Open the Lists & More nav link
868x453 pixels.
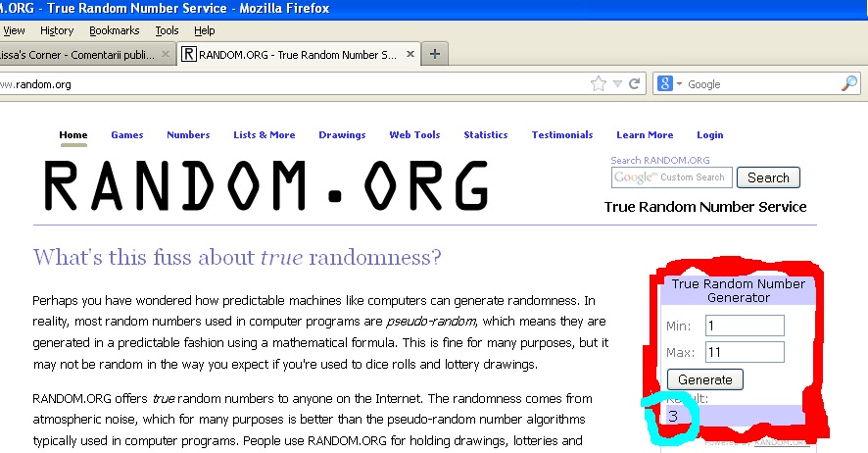pos(265,134)
